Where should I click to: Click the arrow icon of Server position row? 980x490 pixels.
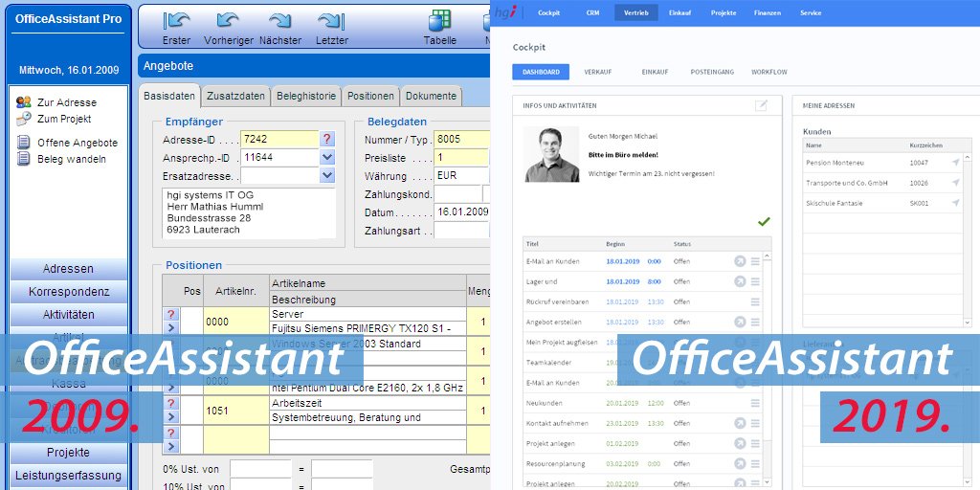pos(171,328)
